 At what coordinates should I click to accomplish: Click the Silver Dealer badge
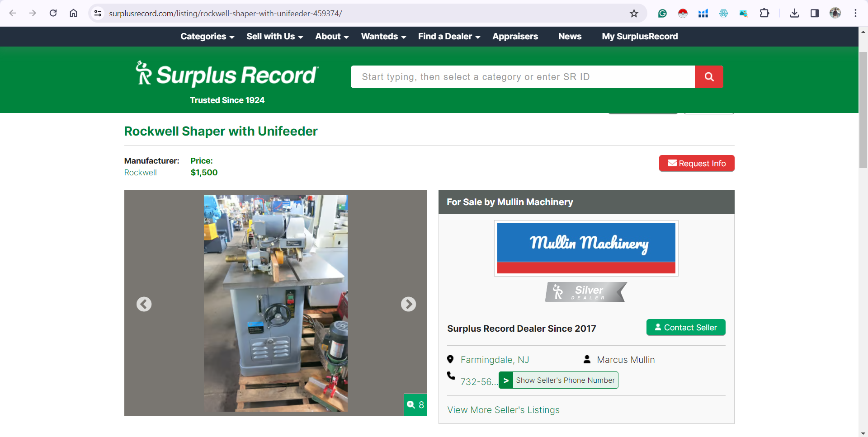point(586,292)
